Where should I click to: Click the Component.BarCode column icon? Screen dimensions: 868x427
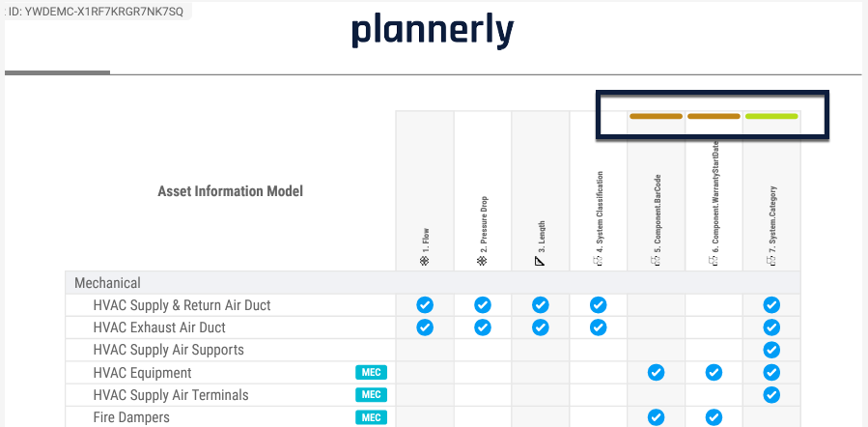point(656,261)
